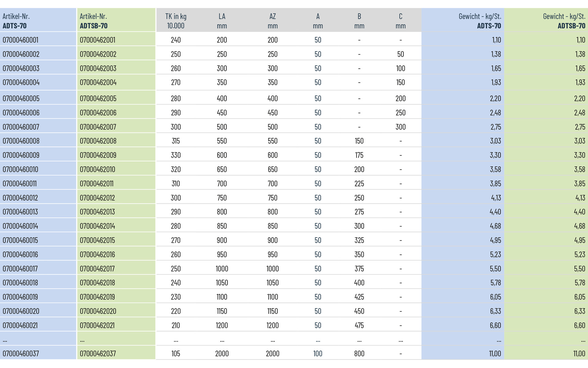
Task: Click the TK in kg column header
Action: pyautogui.click(x=176, y=21)
